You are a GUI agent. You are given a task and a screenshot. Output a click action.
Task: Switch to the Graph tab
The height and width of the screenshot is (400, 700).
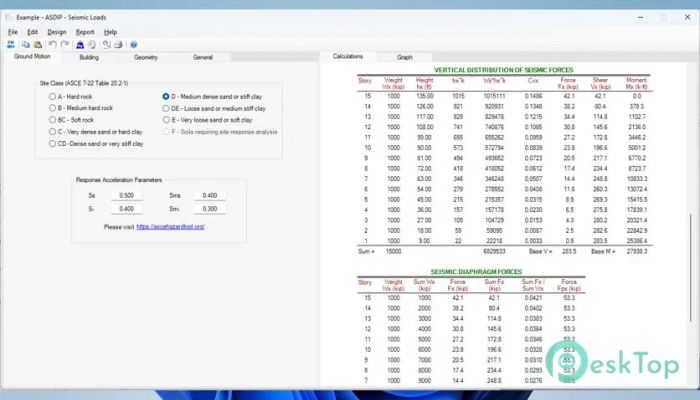(404, 57)
